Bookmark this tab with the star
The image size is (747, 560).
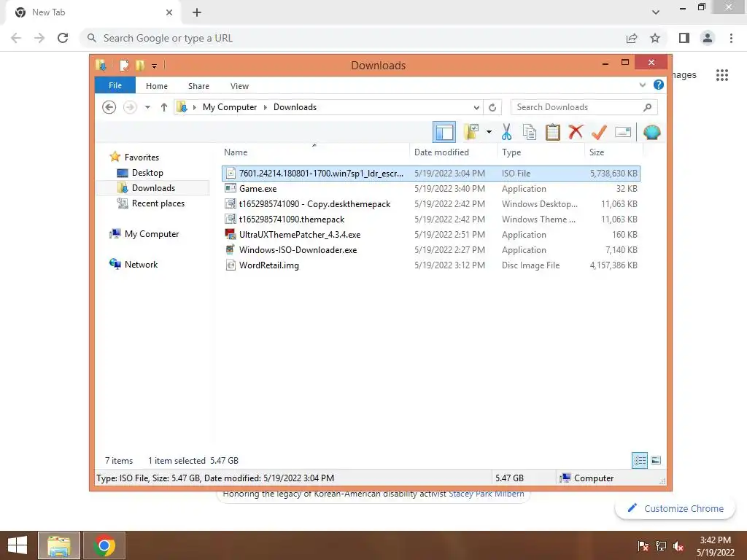tap(655, 38)
